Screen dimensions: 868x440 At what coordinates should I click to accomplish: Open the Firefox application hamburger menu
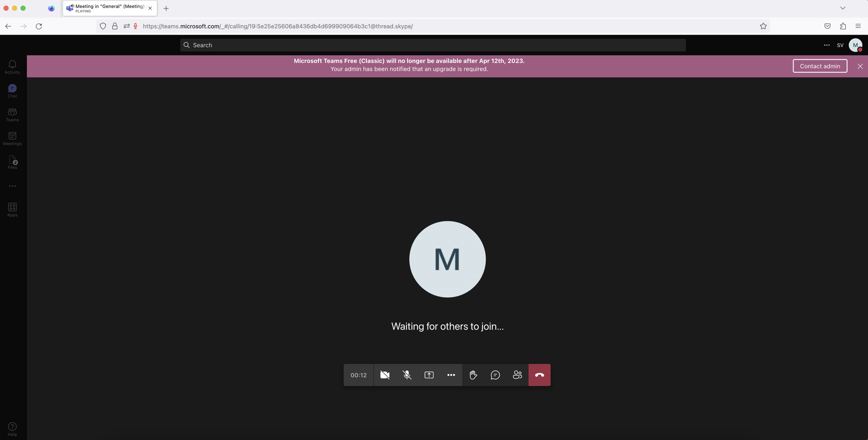(x=858, y=26)
